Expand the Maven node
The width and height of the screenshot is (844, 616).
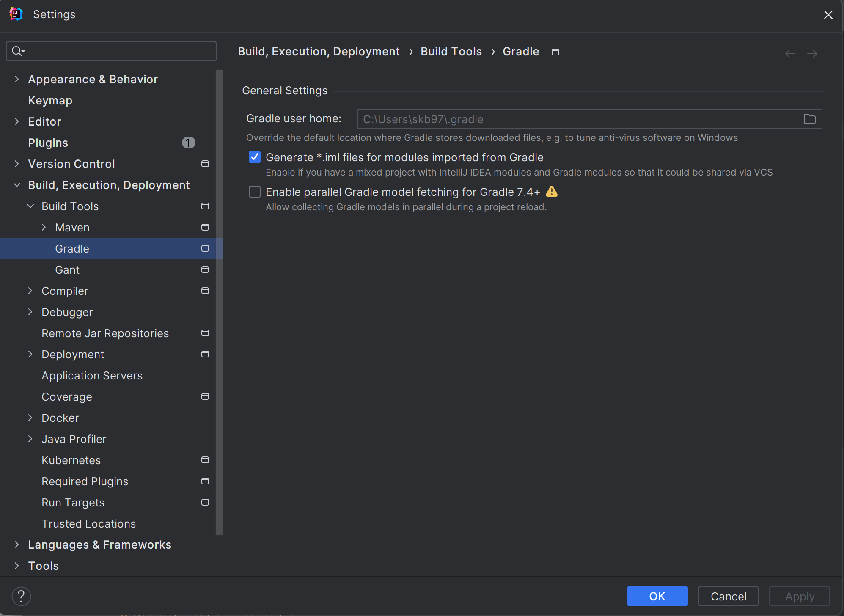[x=44, y=227]
